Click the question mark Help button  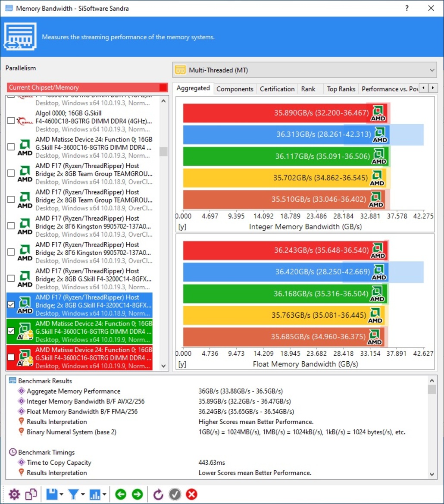pyautogui.click(x=407, y=8)
